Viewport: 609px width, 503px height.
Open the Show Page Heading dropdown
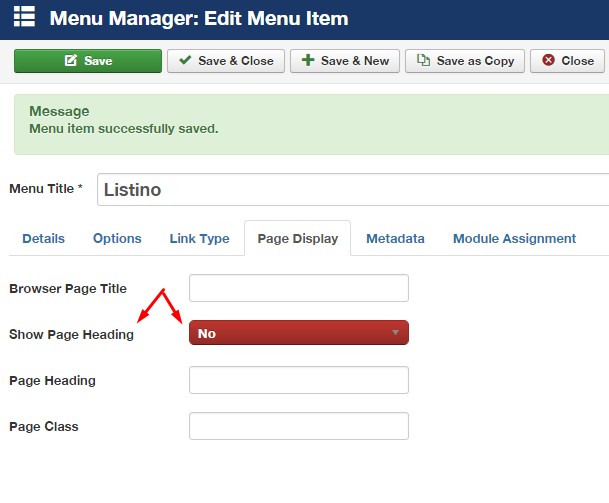(x=298, y=333)
